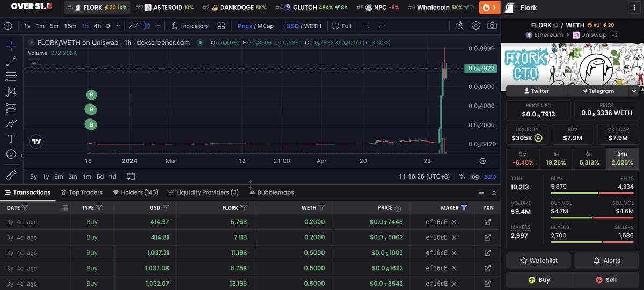The width and height of the screenshot is (644, 290).
Task: Open Indicators menu
Action: 189,26
